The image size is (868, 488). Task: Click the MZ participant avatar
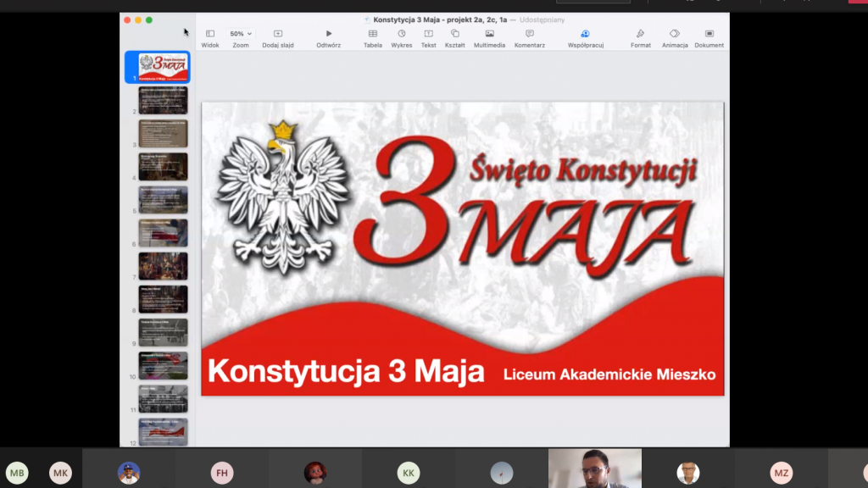tap(781, 473)
